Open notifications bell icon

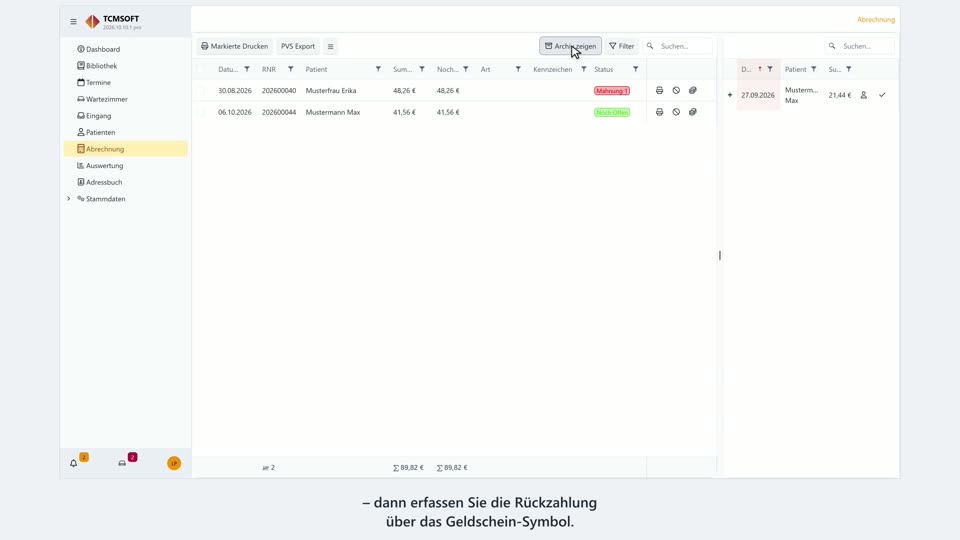click(73, 463)
